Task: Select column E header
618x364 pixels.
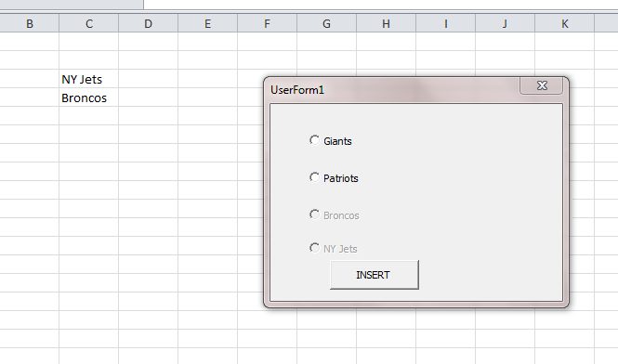Action: [208, 23]
